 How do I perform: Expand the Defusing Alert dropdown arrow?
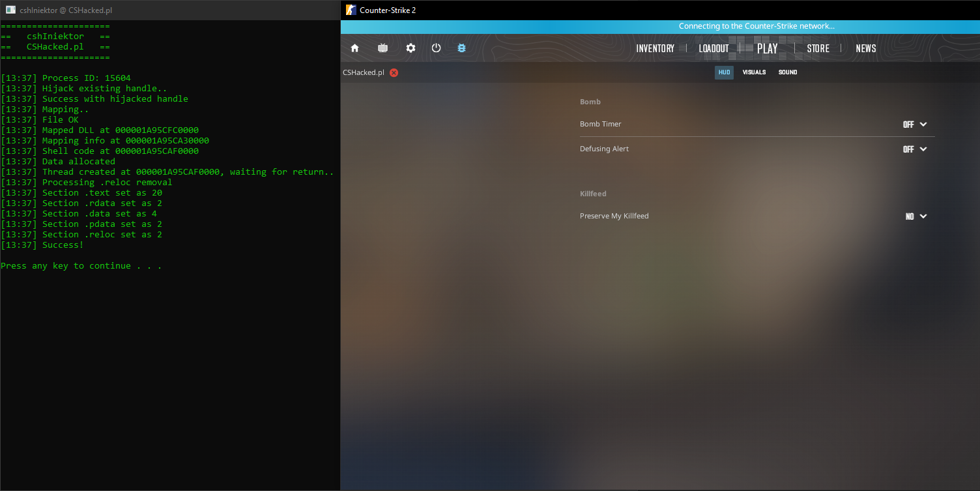[x=923, y=149]
